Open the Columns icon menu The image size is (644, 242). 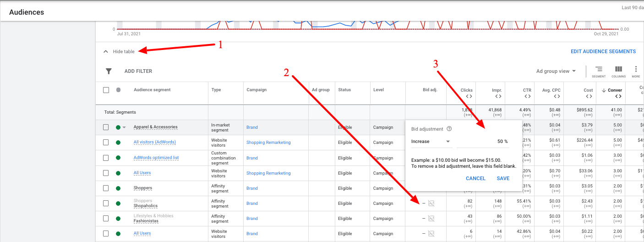click(x=618, y=71)
